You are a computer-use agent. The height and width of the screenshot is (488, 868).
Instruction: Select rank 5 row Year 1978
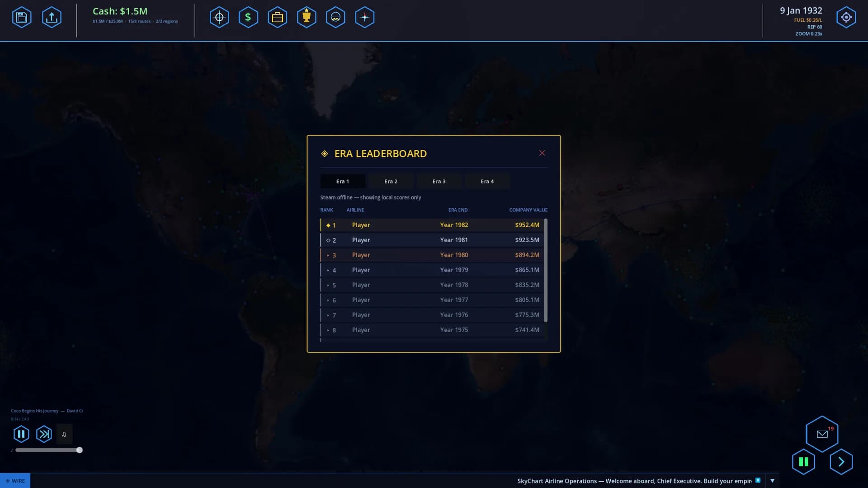(432, 285)
